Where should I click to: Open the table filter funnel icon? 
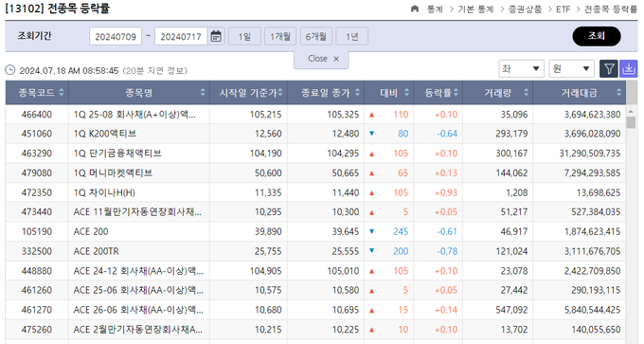point(609,68)
